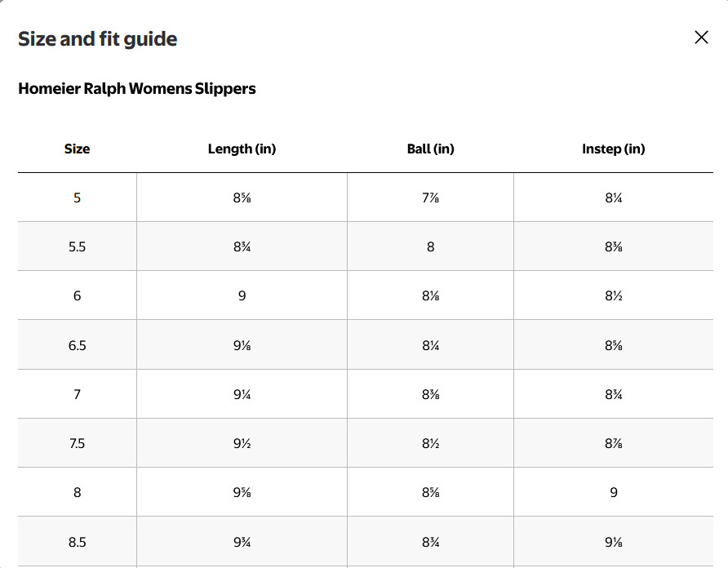
Task: Select the size 8.5 row cell
Action: pos(77,542)
